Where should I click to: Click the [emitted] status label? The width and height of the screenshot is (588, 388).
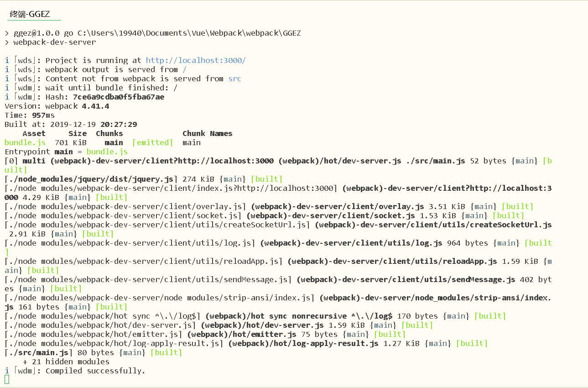(153, 142)
